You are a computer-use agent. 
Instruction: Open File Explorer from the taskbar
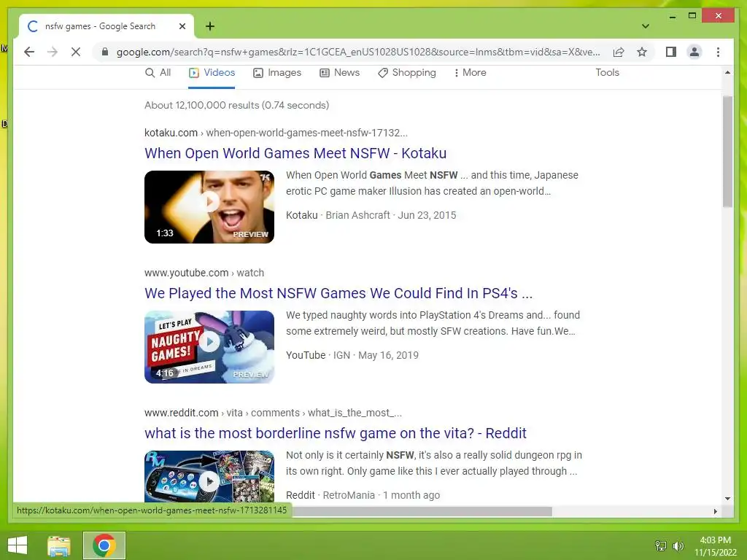point(59,545)
